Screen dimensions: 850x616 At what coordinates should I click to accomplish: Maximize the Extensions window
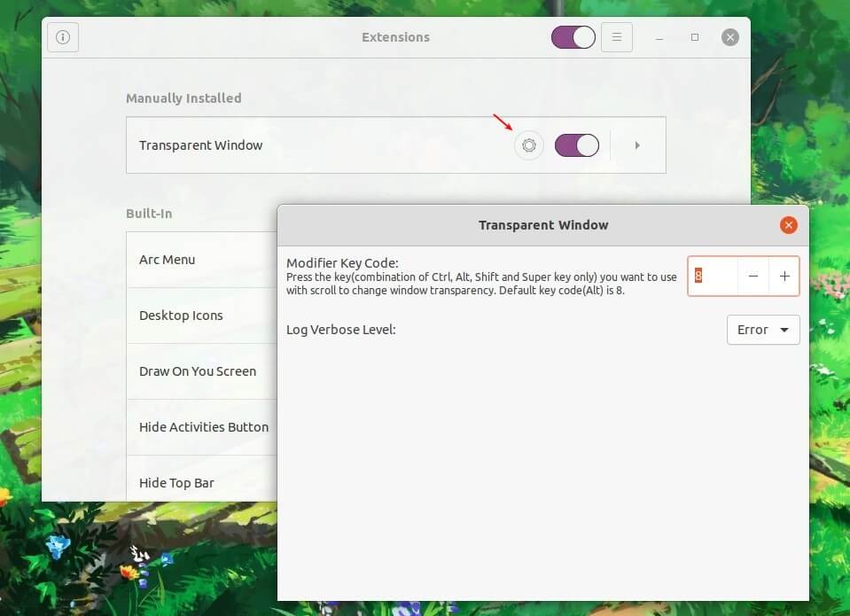[695, 36]
